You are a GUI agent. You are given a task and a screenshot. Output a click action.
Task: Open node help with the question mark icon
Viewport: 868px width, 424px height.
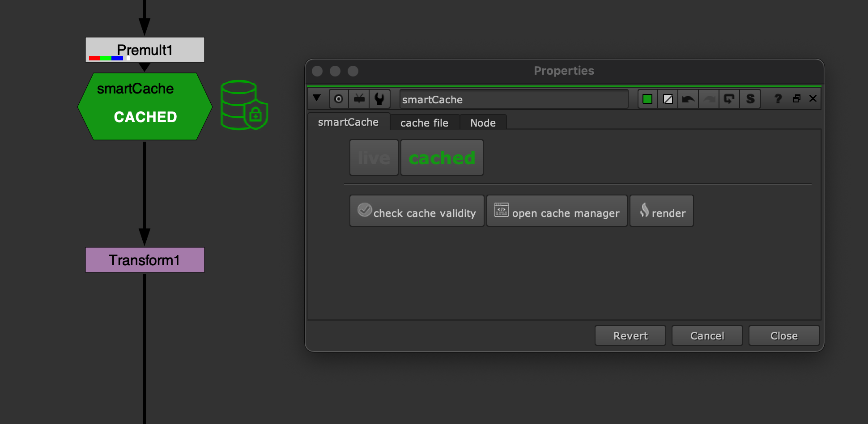(778, 99)
